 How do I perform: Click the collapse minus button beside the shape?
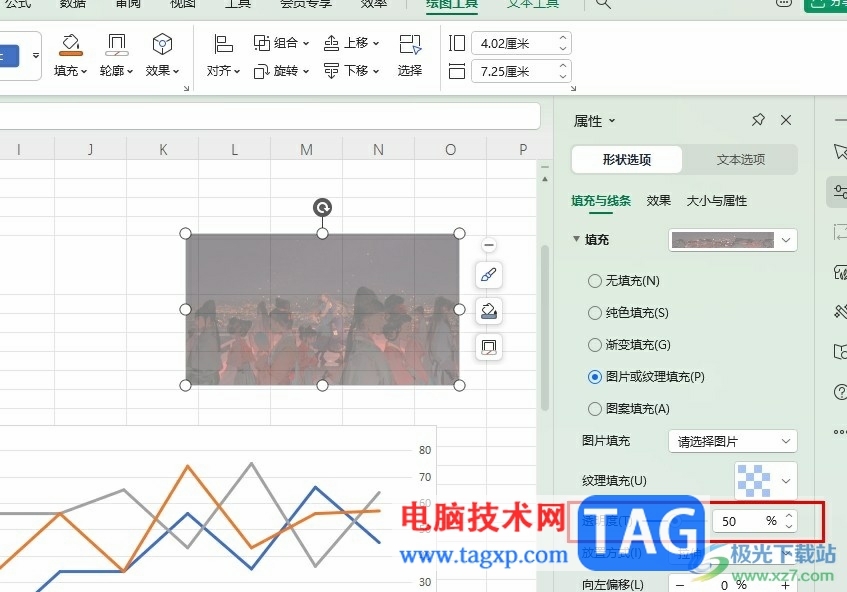click(x=489, y=245)
